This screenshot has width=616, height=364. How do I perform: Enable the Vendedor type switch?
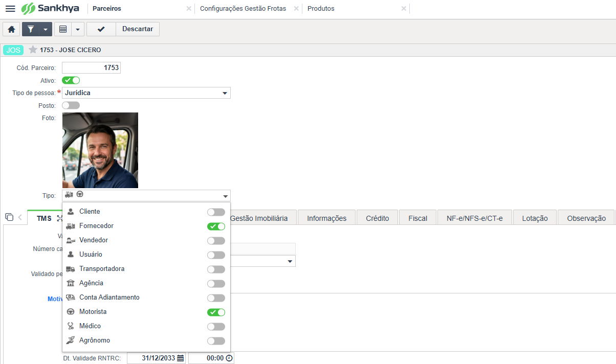tap(216, 241)
